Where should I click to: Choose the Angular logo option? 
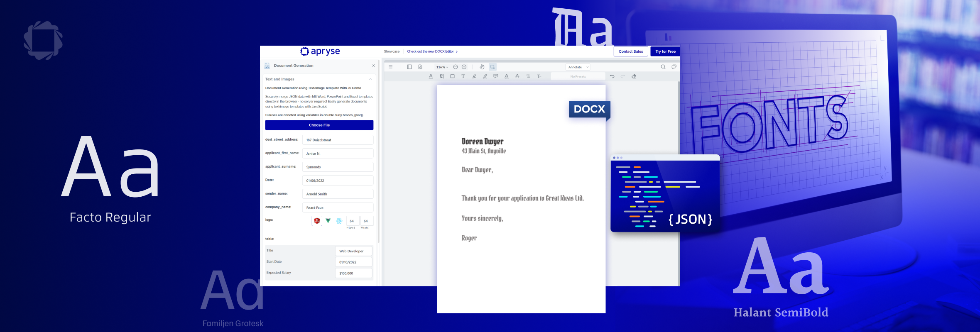pos(317,221)
